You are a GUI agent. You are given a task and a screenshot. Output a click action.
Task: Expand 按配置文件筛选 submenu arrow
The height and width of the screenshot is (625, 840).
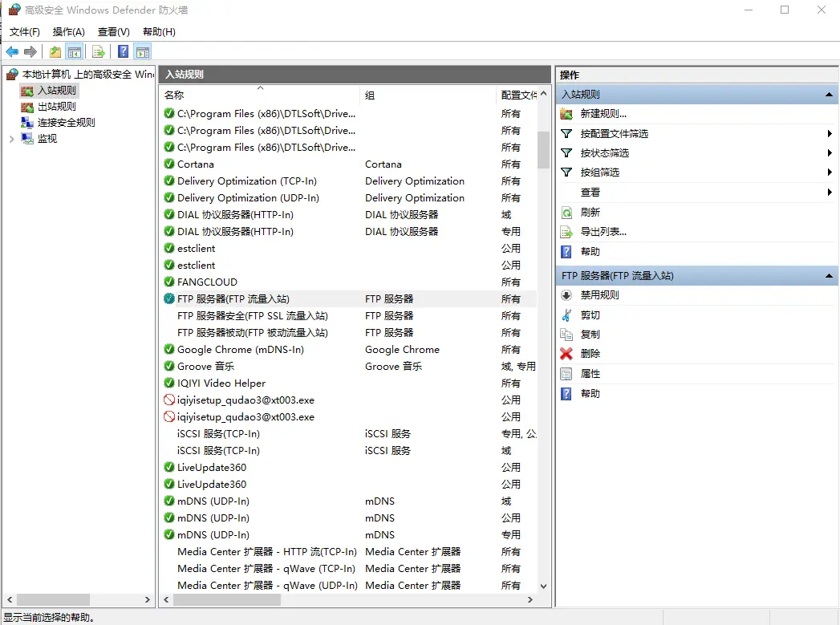[830, 134]
